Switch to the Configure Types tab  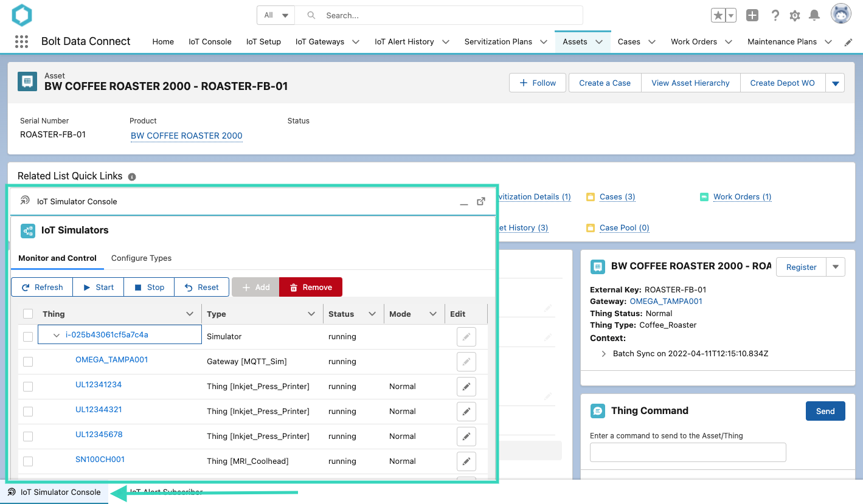[x=141, y=258]
